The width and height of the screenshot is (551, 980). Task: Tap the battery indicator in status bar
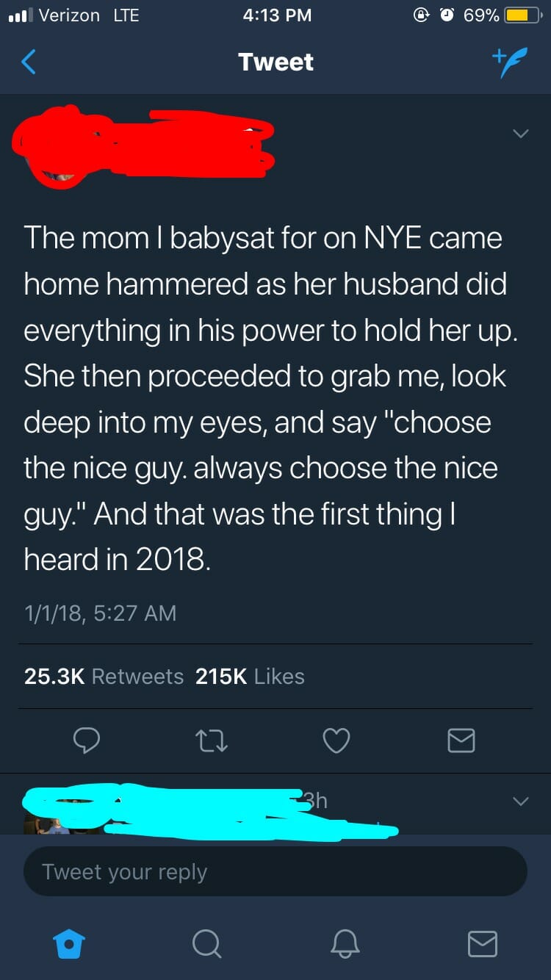522,15
